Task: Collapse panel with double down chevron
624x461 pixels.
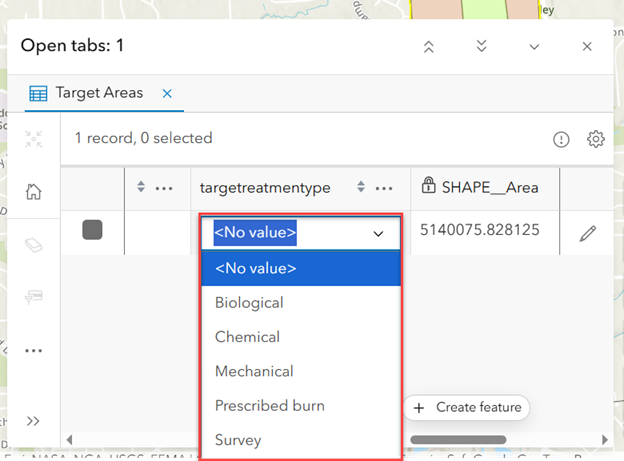Action: 481,47
